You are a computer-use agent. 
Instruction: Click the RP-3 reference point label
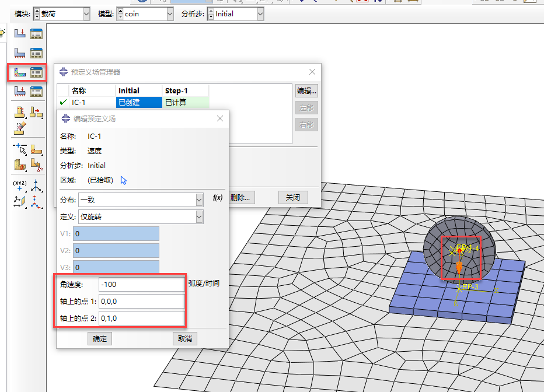point(470,286)
